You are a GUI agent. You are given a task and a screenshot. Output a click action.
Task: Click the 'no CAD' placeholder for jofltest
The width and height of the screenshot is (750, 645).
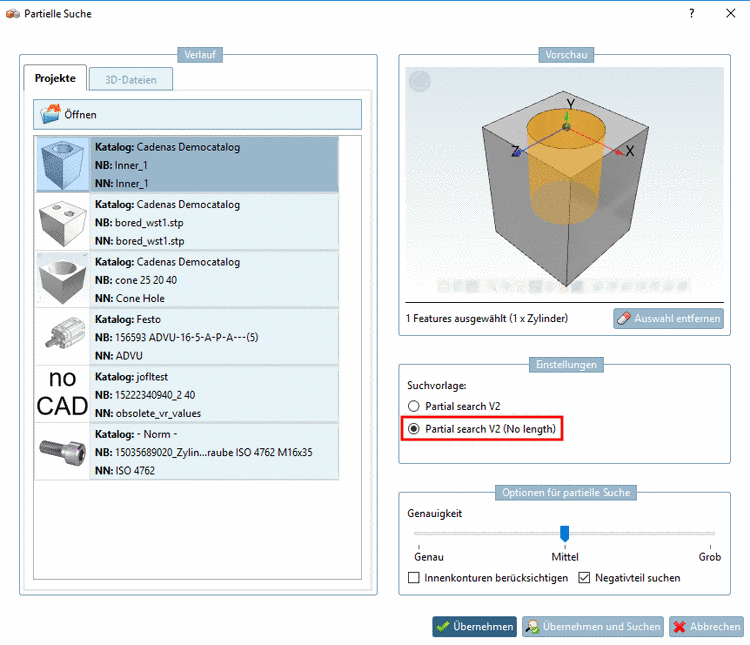click(62, 394)
